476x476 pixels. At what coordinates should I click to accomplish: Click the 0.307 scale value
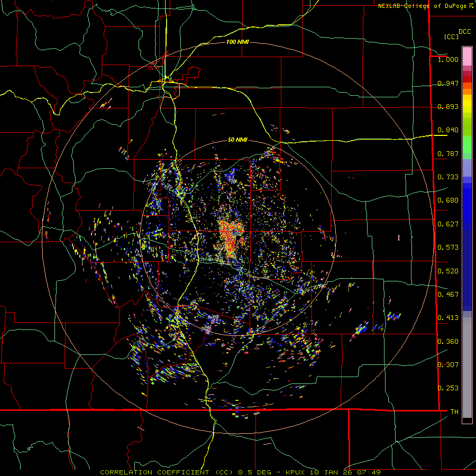[448, 365]
